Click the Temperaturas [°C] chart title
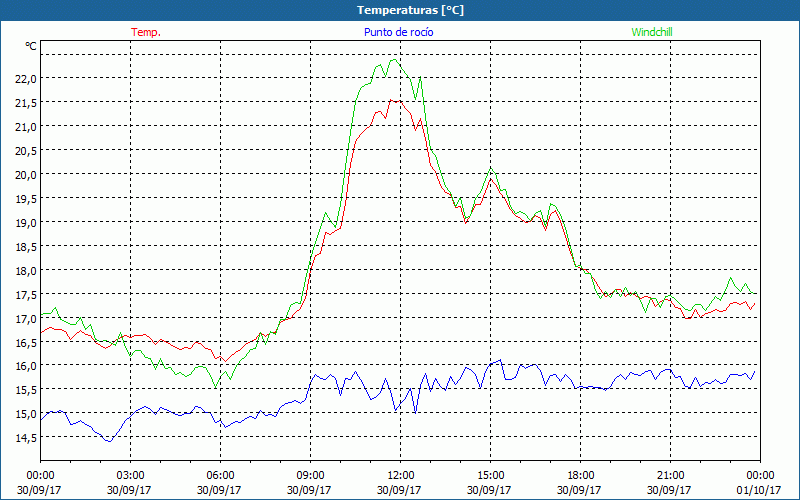The image size is (800, 500). pos(410,10)
